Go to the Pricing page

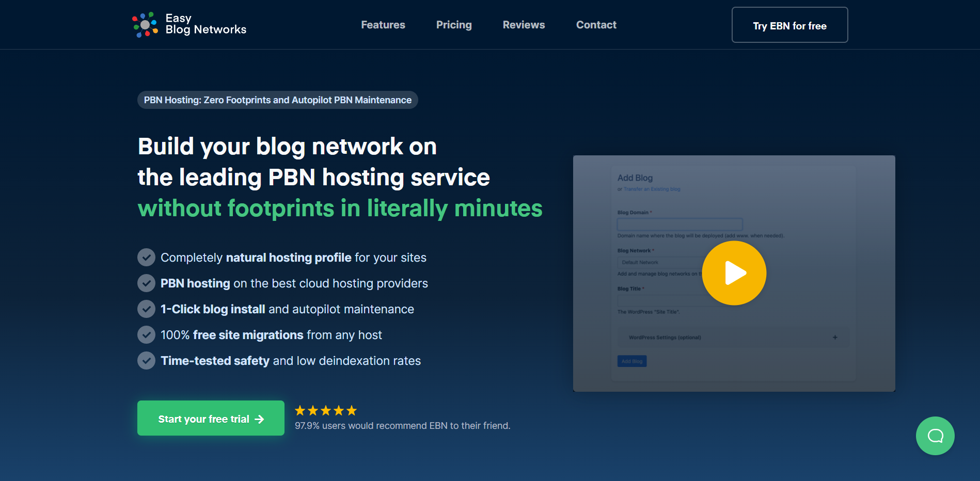(454, 25)
